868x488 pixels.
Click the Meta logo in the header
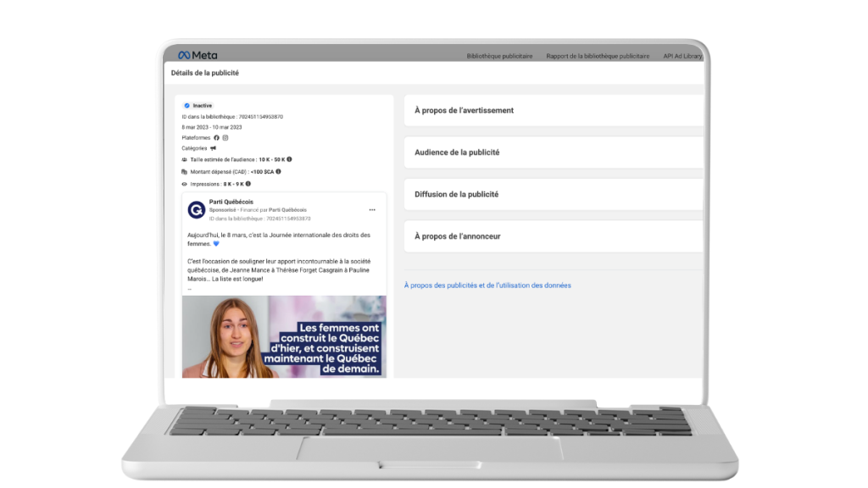198,55
